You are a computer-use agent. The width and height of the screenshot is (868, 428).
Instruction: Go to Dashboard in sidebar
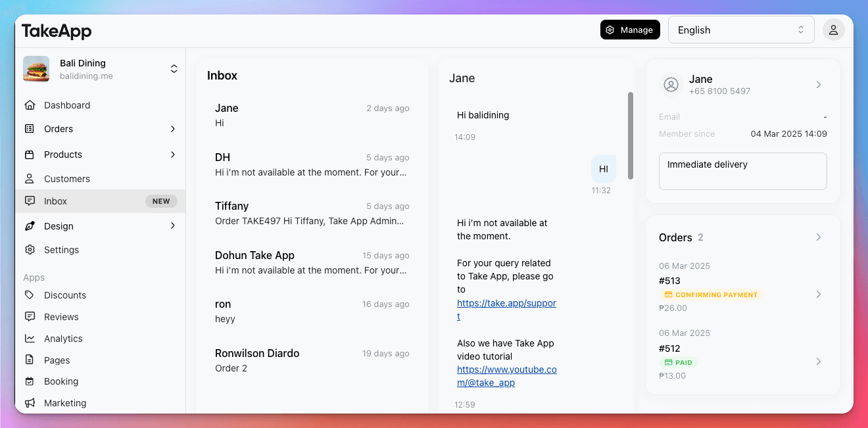tap(101, 105)
